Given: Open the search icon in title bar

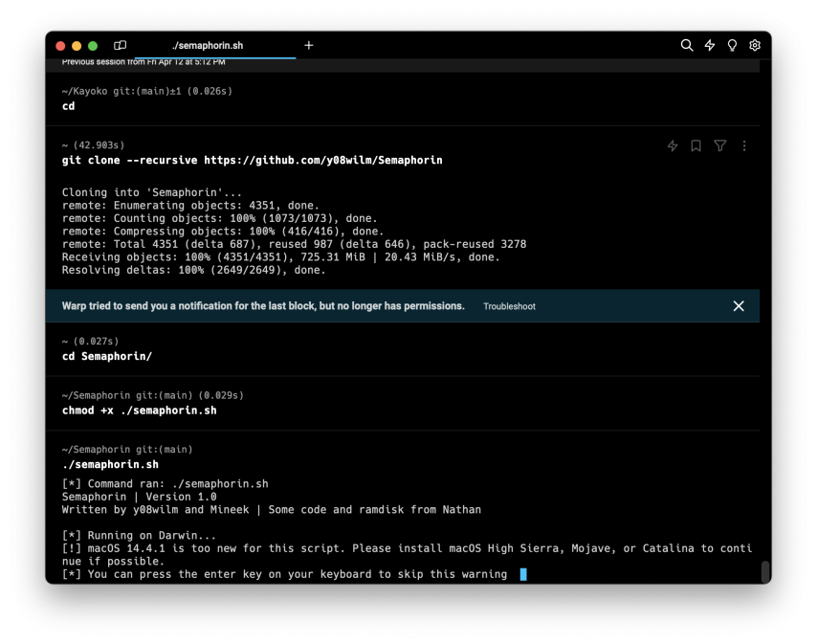Looking at the screenshot, I should [x=687, y=45].
